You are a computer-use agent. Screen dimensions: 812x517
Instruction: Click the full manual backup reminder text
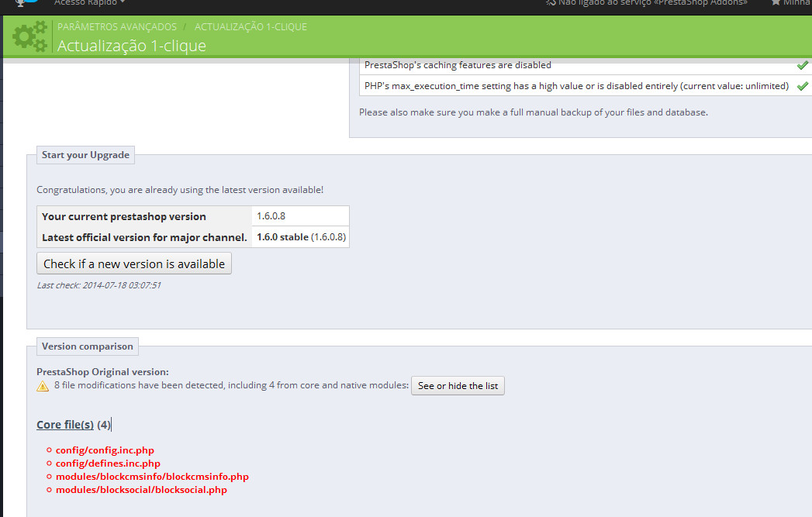[x=534, y=112]
